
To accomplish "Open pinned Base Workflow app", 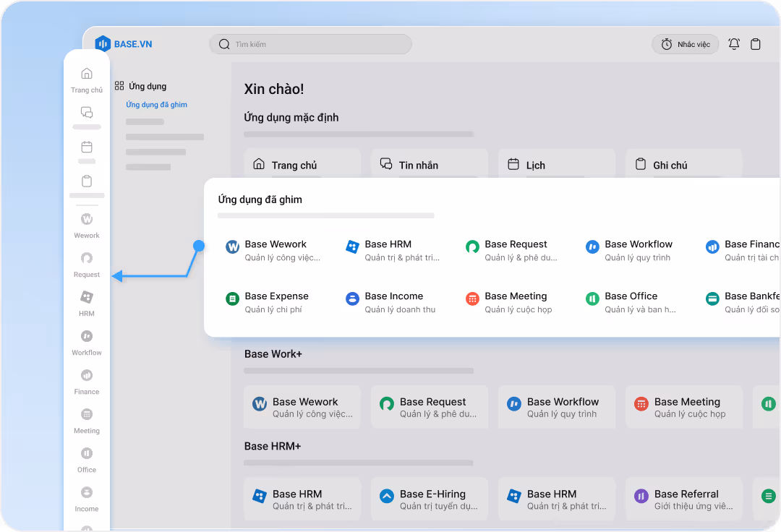I will [629, 250].
